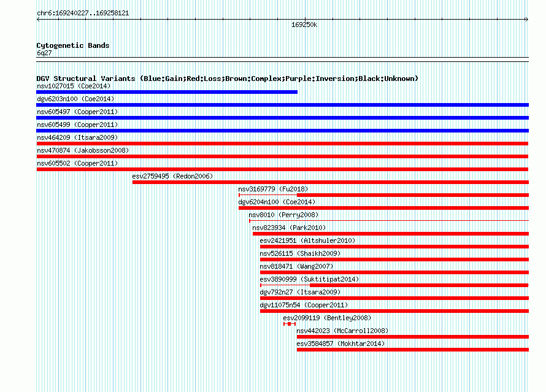Open nsv3169779 (Fu2018) variant label
Image resolution: width=546 pixels, height=392 pixels.
click(273, 189)
